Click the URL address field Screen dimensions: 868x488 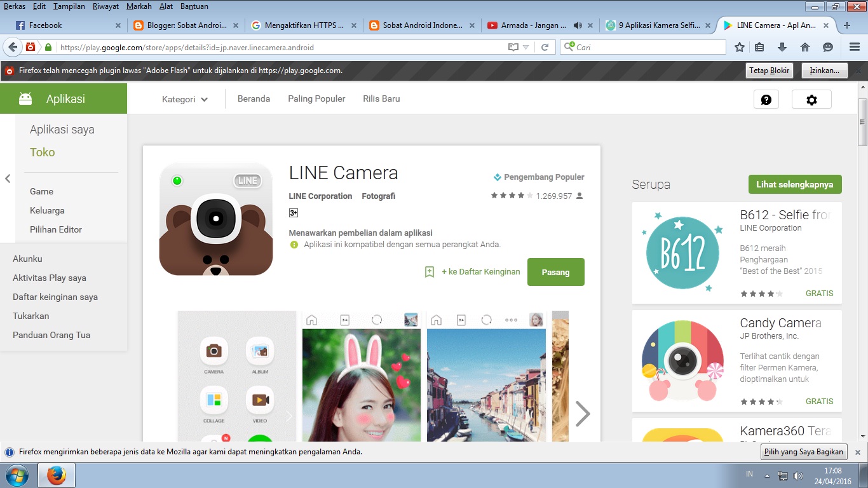280,47
